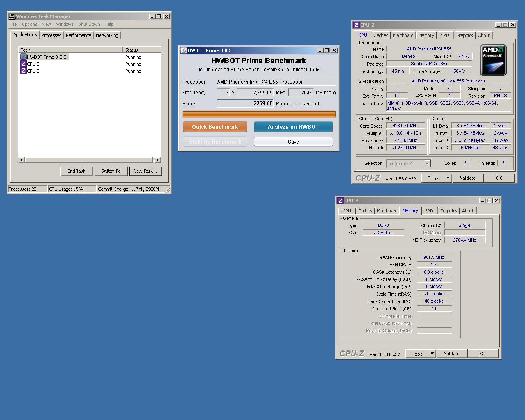Minimize the bottom CPU-Z Memory window
The width and height of the screenshot is (525, 420).
pos(482,201)
